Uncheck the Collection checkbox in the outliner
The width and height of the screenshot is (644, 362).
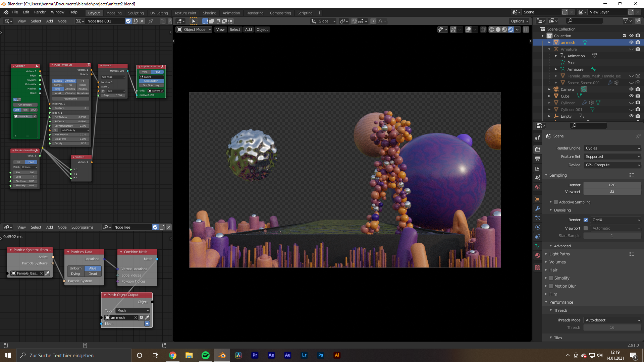pyautogui.click(x=625, y=36)
